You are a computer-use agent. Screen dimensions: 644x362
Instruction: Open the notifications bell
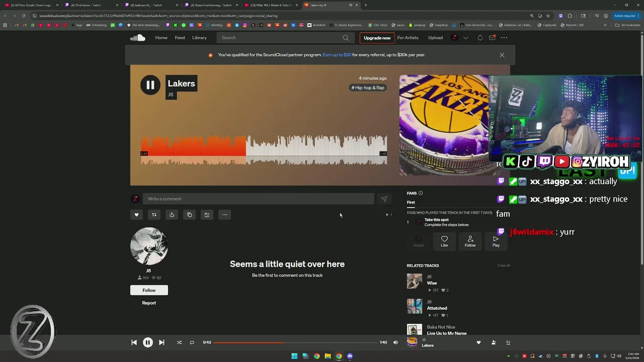[x=480, y=38]
